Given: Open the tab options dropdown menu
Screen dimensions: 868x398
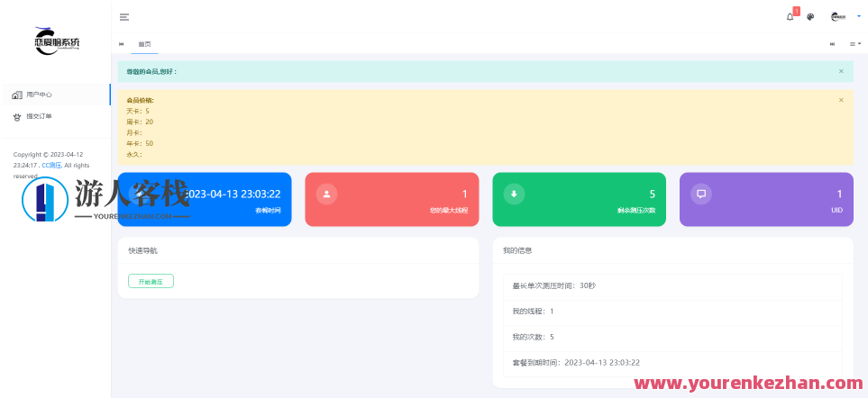Looking at the screenshot, I should coord(854,43).
